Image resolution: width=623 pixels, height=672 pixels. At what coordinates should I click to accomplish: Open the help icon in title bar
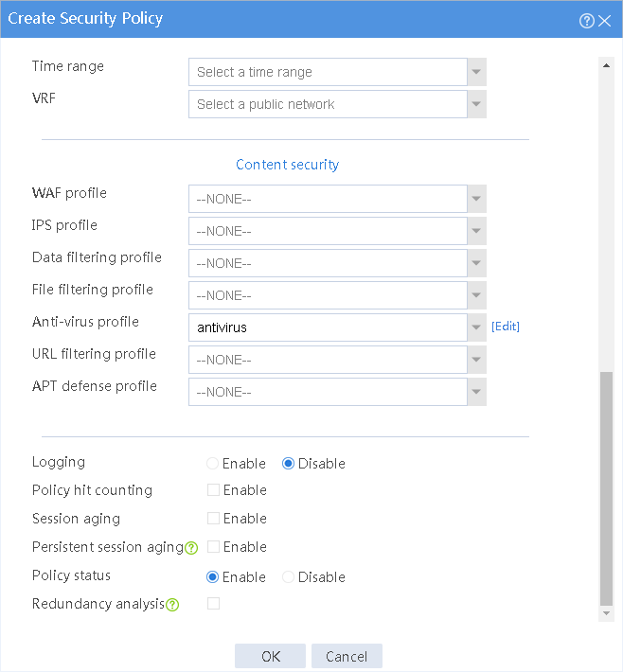pyautogui.click(x=587, y=21)
